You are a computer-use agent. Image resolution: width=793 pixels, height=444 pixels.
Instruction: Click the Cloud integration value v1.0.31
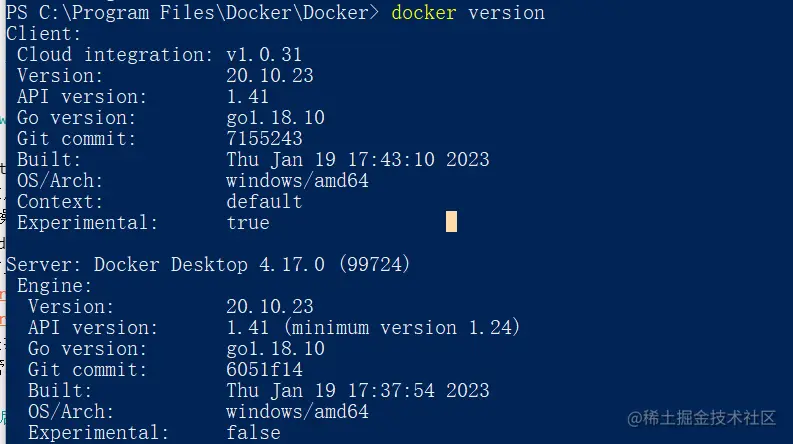pos(264,54)
